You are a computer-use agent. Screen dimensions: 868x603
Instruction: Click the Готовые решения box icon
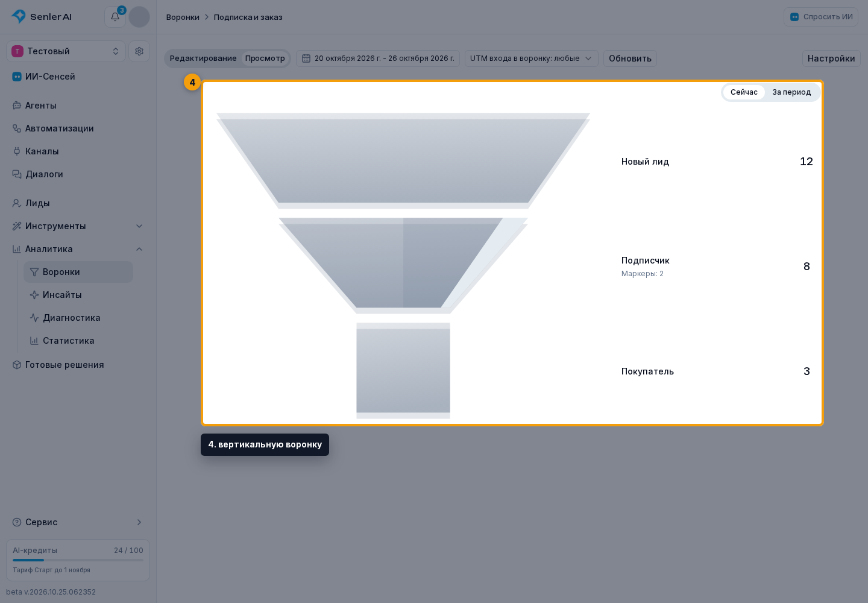[x=17, y=365]
